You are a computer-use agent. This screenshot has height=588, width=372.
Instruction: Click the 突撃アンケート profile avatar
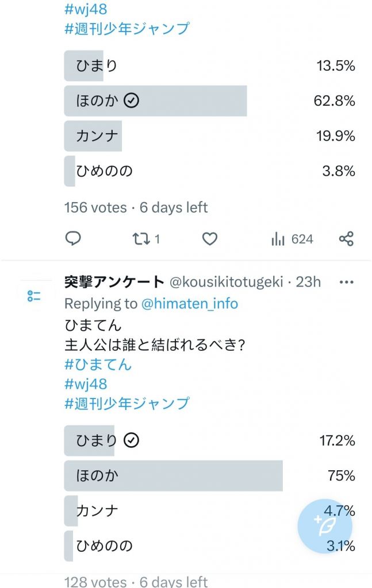click(x=33, y=296)
